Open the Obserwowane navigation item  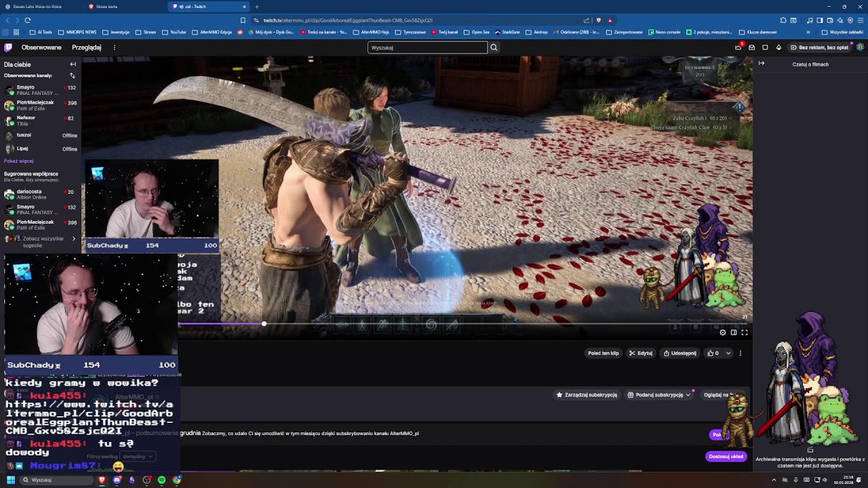pyautogui.click(x=41, y=47)
